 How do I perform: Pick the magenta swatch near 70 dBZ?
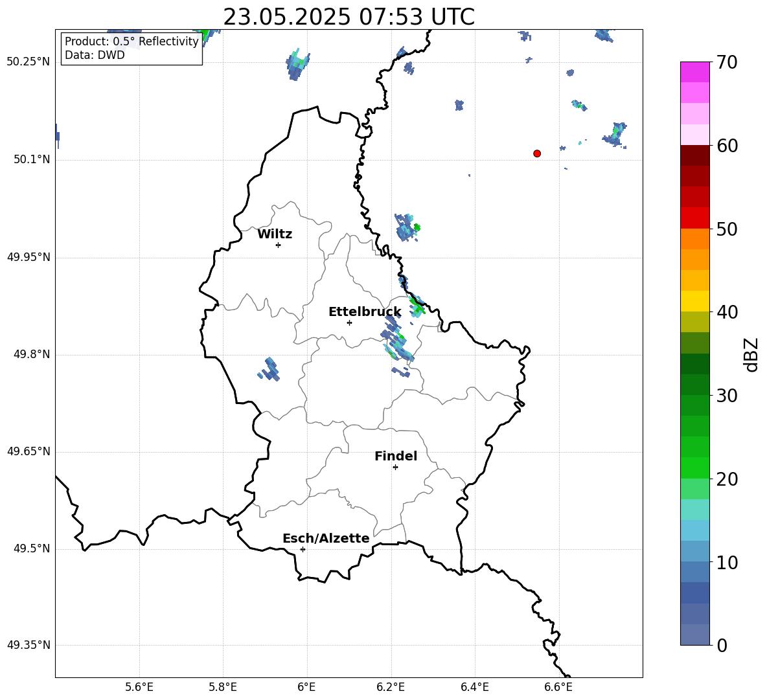tap(694, 72)
